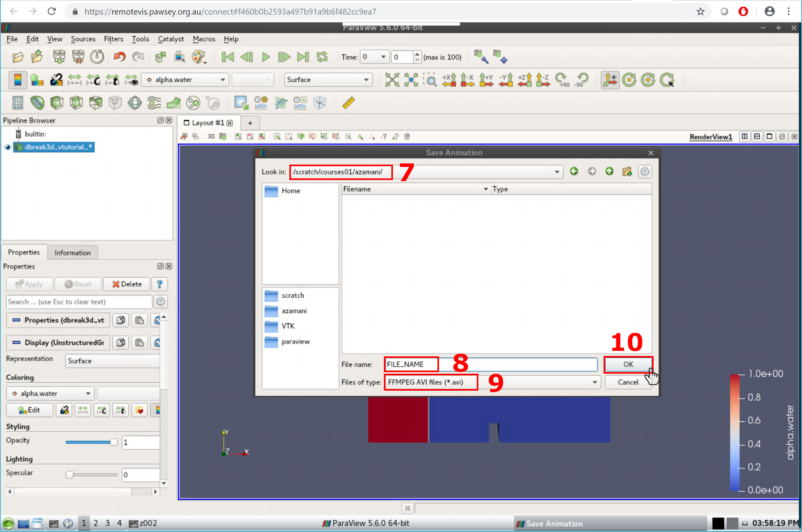Toggle visibility eye for dbreak3d_vtutorial

(7, 147)
